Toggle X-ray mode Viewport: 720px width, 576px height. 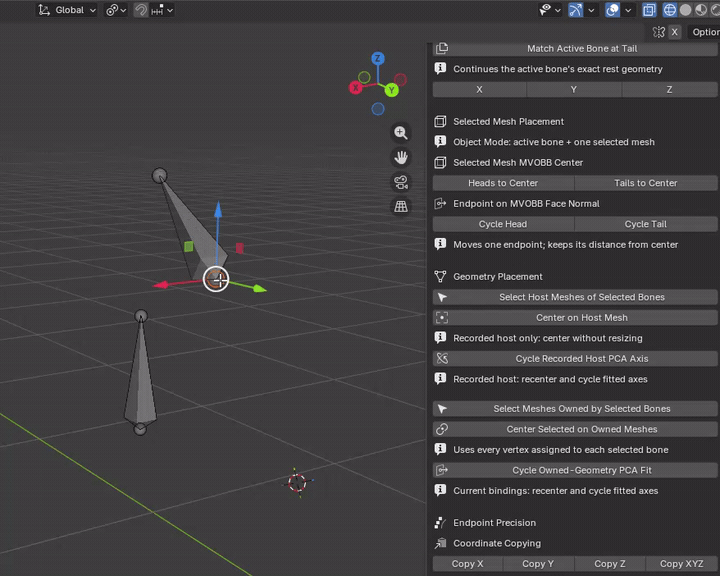(649, 10)
